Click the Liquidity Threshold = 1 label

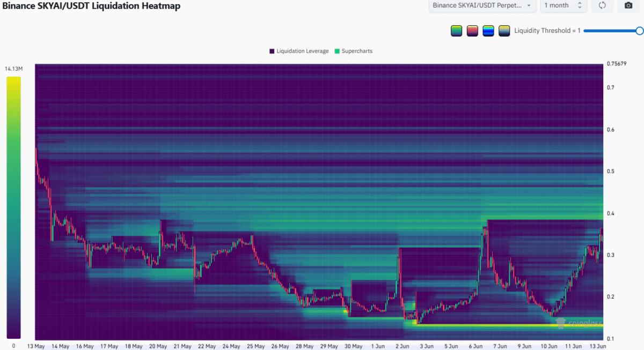point(547,31)
